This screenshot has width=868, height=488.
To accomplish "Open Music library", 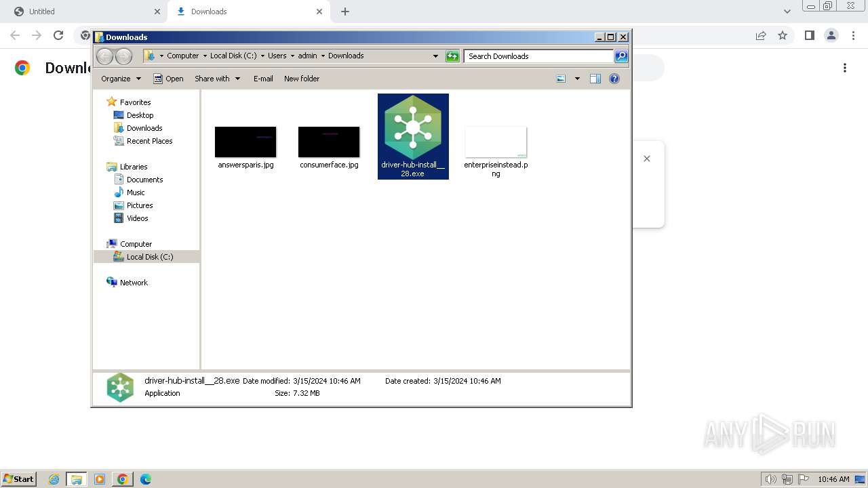I will [136, 192].
